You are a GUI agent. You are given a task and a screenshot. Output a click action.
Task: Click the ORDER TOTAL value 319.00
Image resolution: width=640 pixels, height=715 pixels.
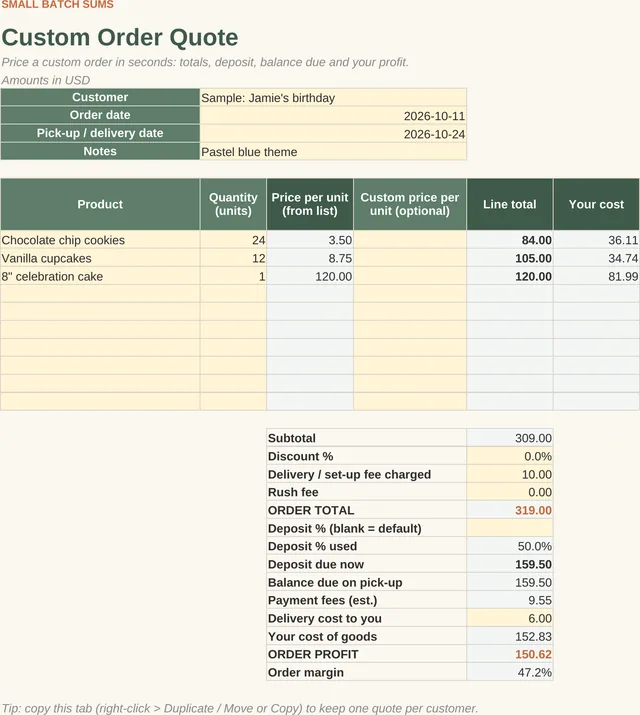[x=510, y=510]
